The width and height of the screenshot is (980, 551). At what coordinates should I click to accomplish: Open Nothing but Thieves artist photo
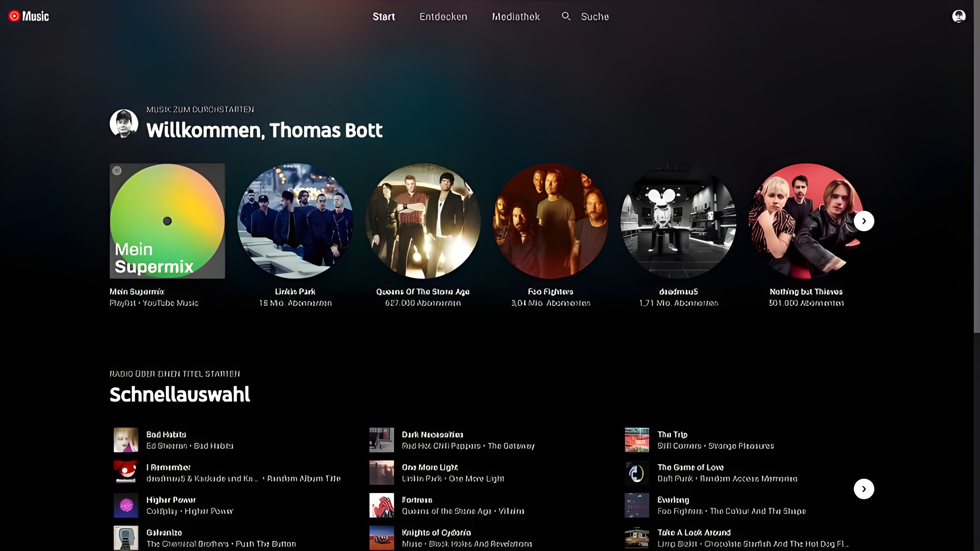click(x=806, y=221)
